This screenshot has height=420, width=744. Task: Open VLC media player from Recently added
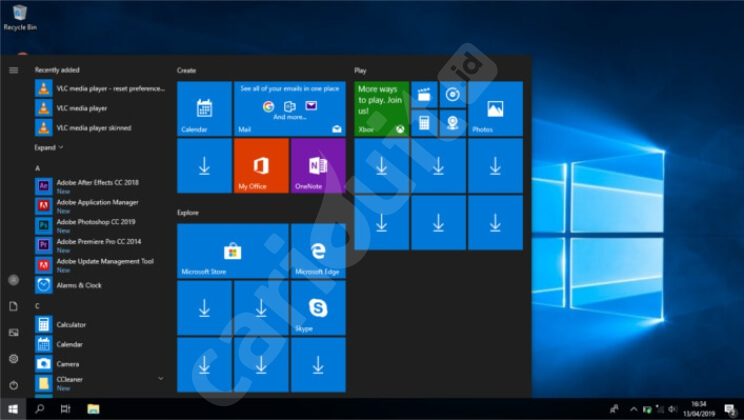point(100,108)
